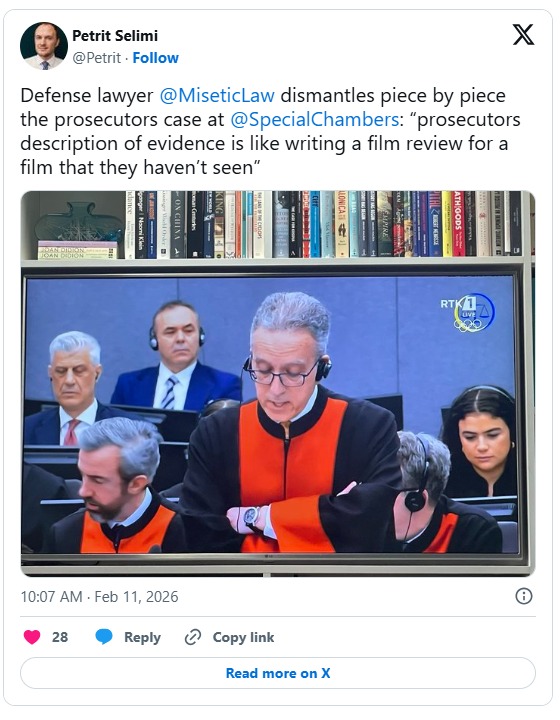Click the RTK1 Live logo in photo
Viewport: 560px width, 720px height.
pyautogui.click(x=467, y=312)
